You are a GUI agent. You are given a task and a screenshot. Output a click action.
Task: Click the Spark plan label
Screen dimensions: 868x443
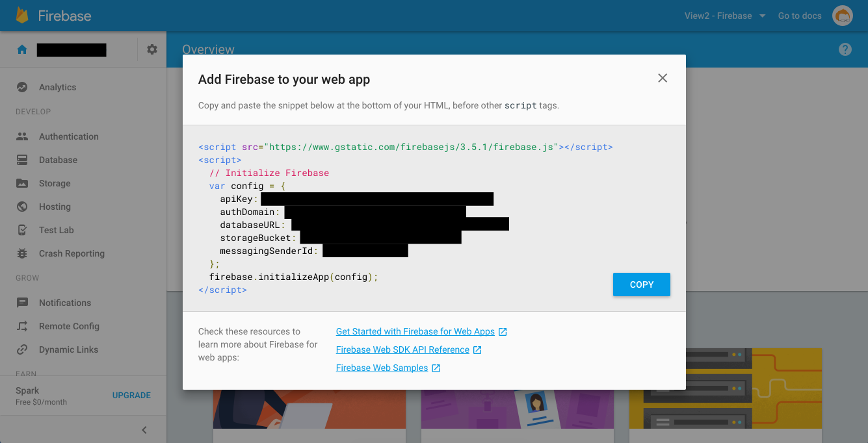click(27, 390)
